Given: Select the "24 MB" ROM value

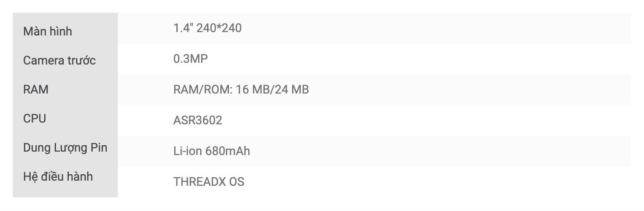Looking at the screenshot, I should pos(292,90).
